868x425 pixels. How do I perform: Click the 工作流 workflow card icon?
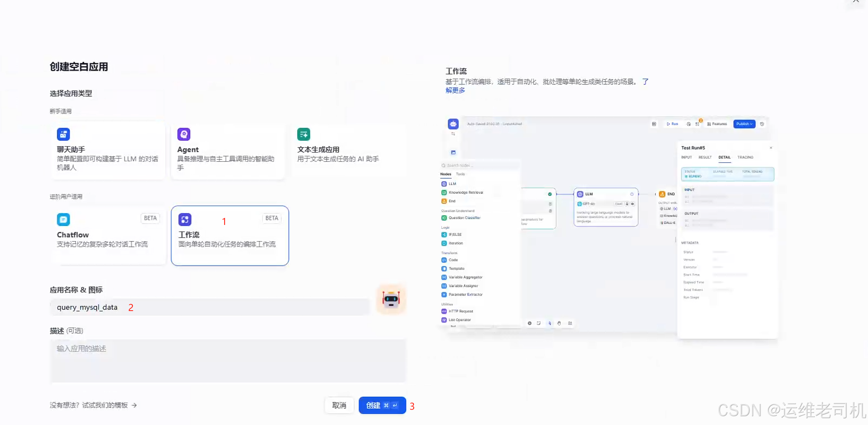(184, 219)
